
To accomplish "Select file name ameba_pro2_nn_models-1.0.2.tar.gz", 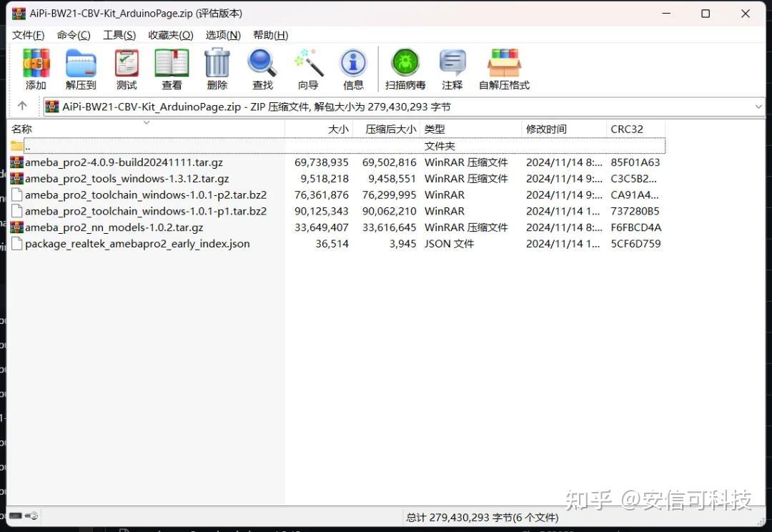I will (x=114, y=227).
